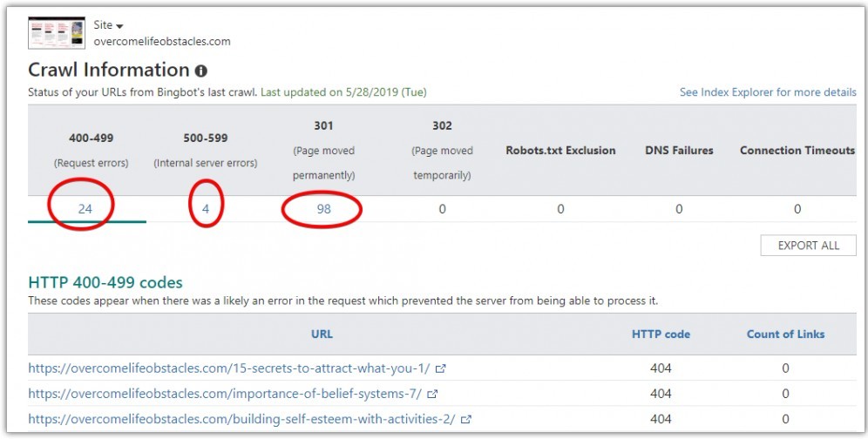Click the EXPORT ALL button
The image size is (868, 439).
[x=808, y=246]
